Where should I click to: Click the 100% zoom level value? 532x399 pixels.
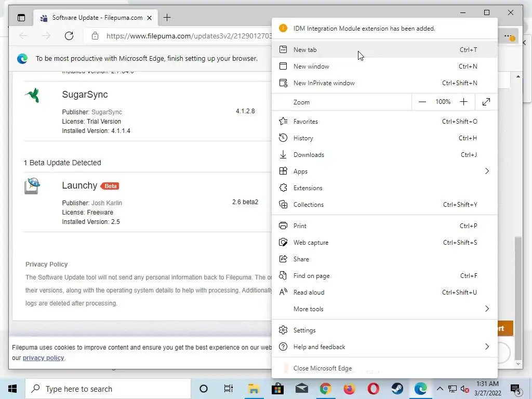443,102
